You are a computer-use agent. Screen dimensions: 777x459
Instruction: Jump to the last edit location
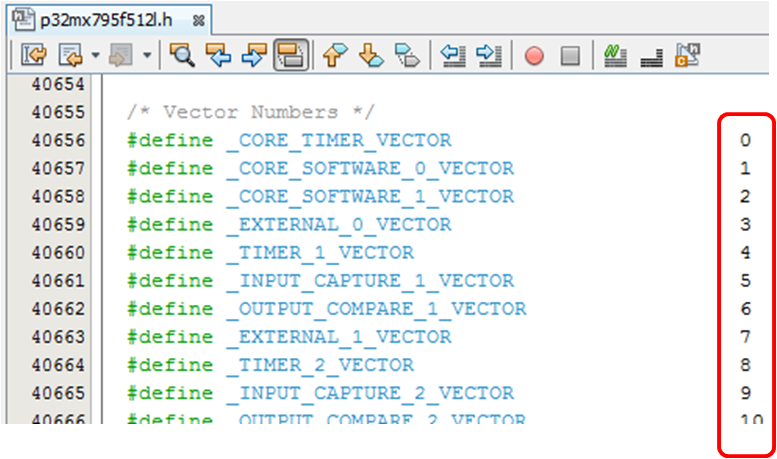tap(34, 55)
